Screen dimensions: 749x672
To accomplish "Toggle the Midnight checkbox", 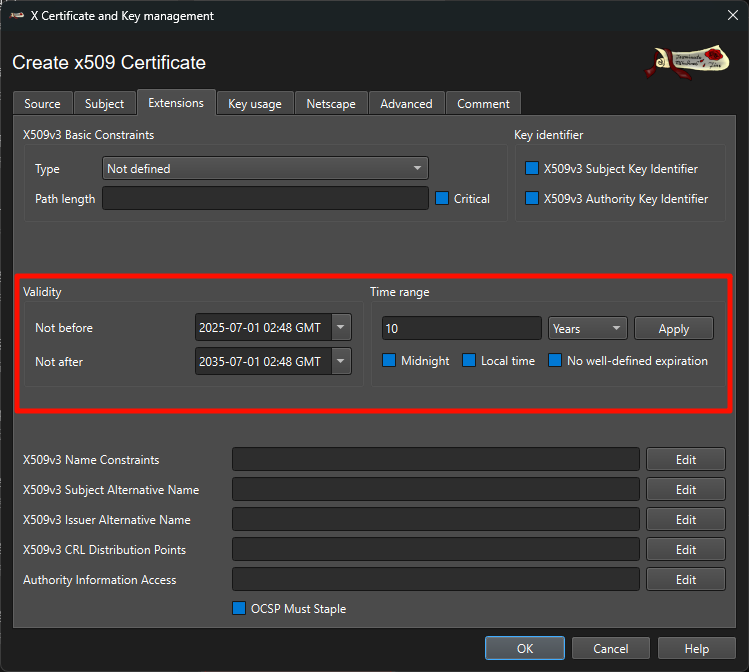I will tap(389, 360).
